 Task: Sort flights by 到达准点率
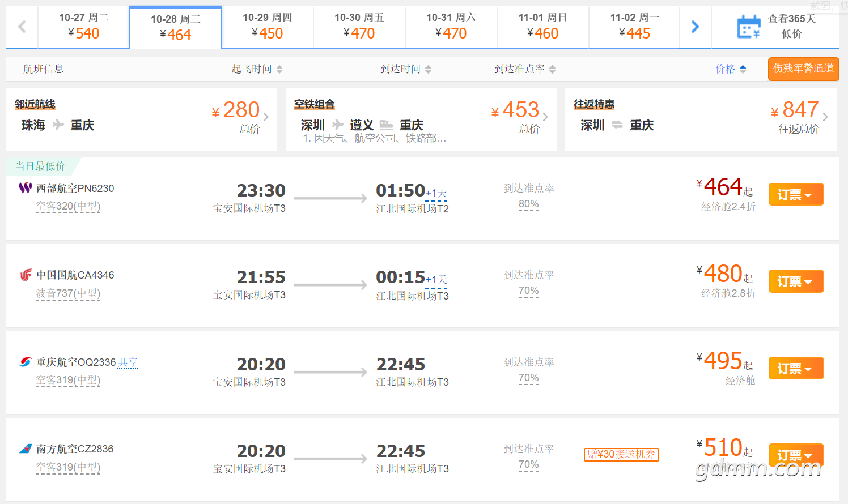point(525,69)
